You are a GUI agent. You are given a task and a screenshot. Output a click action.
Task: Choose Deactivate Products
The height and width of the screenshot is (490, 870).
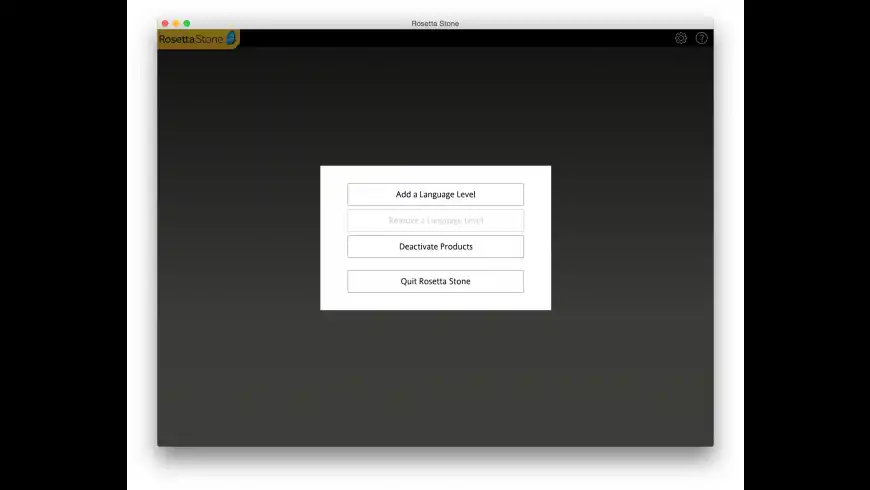click(x=436, y=246)
